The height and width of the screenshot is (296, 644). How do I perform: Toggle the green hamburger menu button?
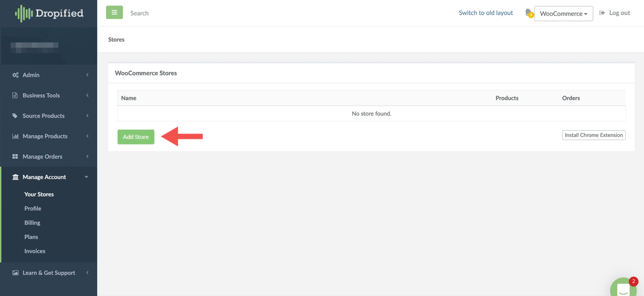click(x=115, y=12)
